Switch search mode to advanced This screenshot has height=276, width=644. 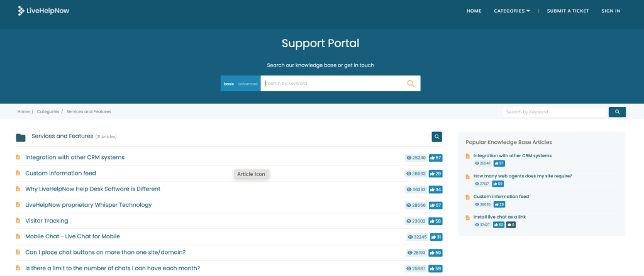point(248,84)
